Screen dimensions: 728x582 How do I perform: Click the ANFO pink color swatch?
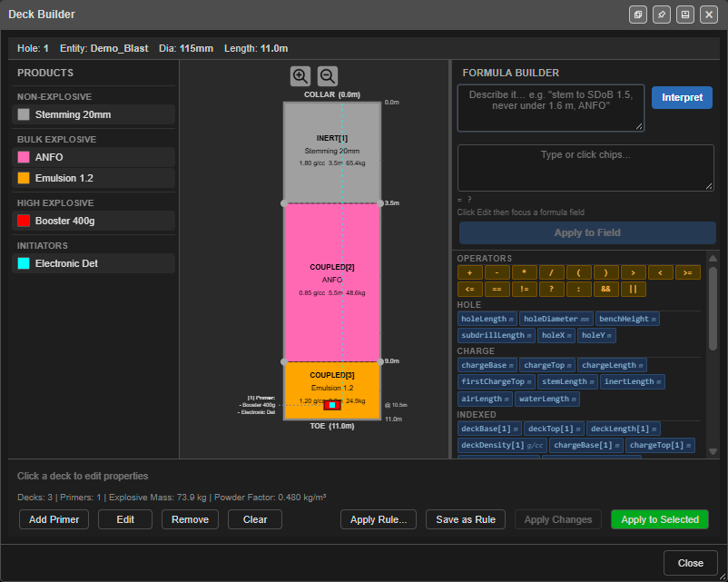coord(24,157)
